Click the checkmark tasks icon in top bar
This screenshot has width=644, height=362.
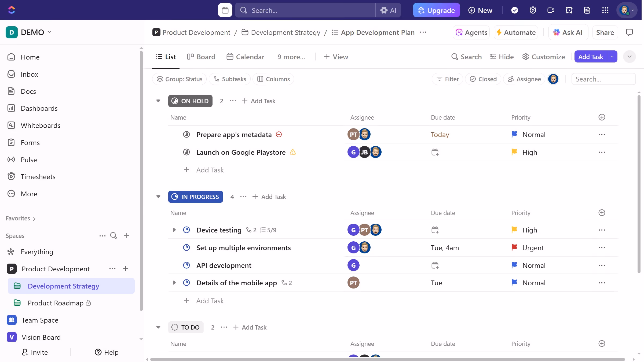click(514, 10)
